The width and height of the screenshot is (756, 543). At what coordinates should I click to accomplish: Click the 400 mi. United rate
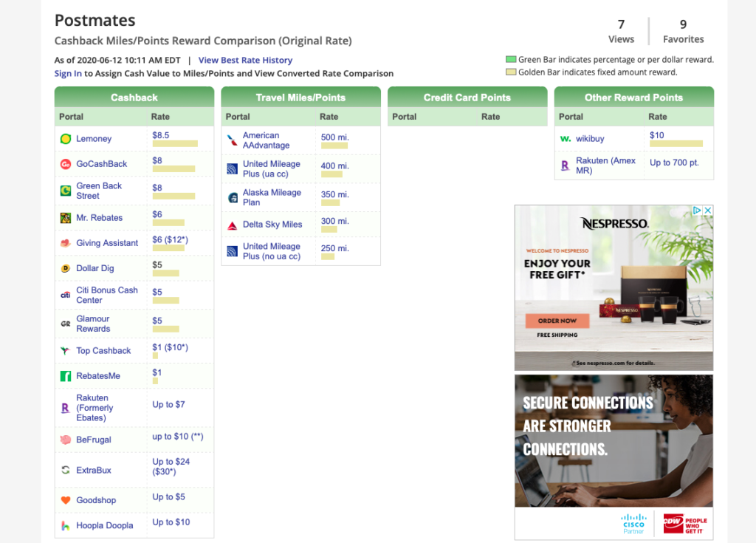(334, 166)
